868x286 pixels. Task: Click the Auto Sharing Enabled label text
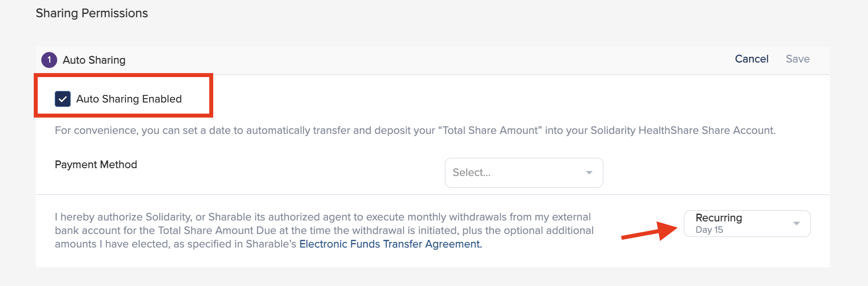coord(129,99)
